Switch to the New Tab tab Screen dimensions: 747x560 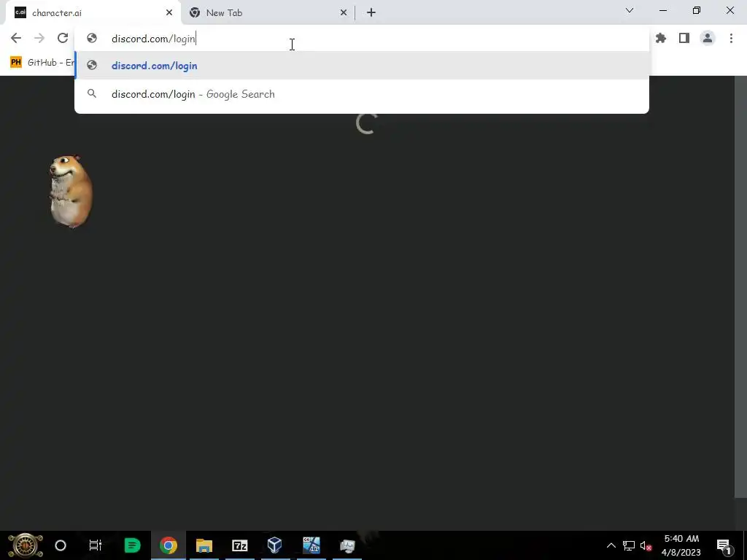point(268,13)
